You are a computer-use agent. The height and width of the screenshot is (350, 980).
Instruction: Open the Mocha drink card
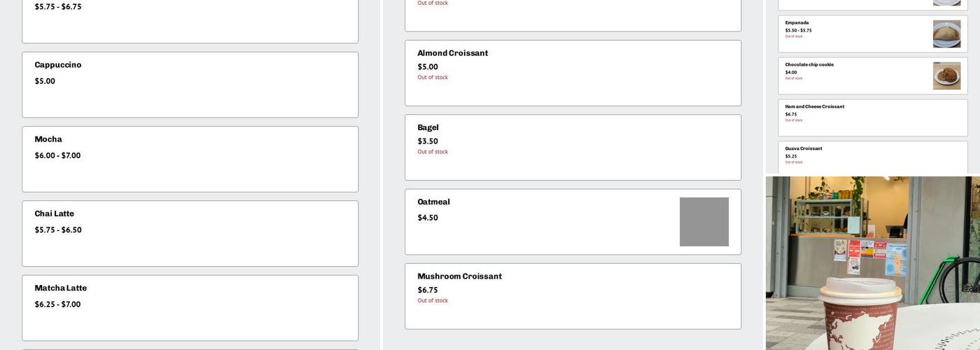[x=190, y=159]
